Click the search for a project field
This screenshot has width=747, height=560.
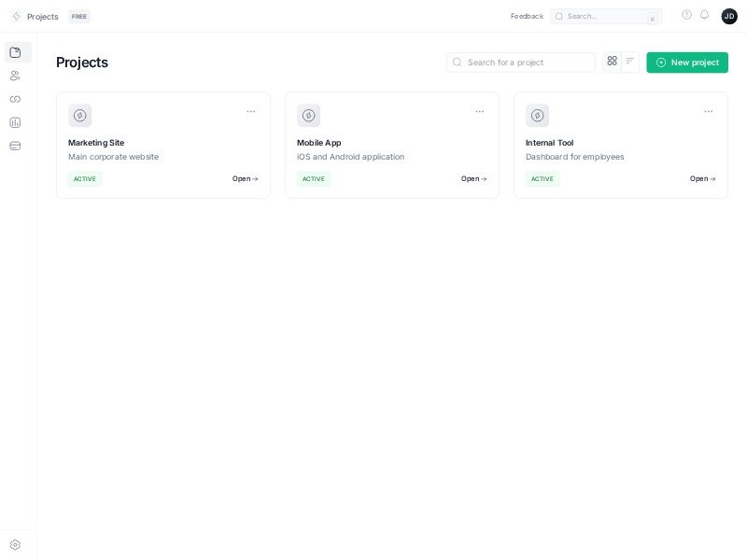(x=519, y=62)
